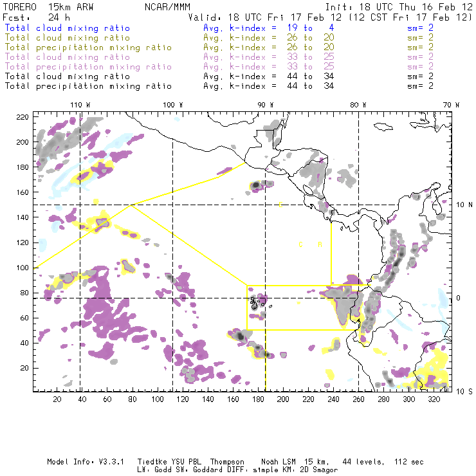
Task: Click the yellow 'R' marker on the map
Action: (x=320, y=244)
